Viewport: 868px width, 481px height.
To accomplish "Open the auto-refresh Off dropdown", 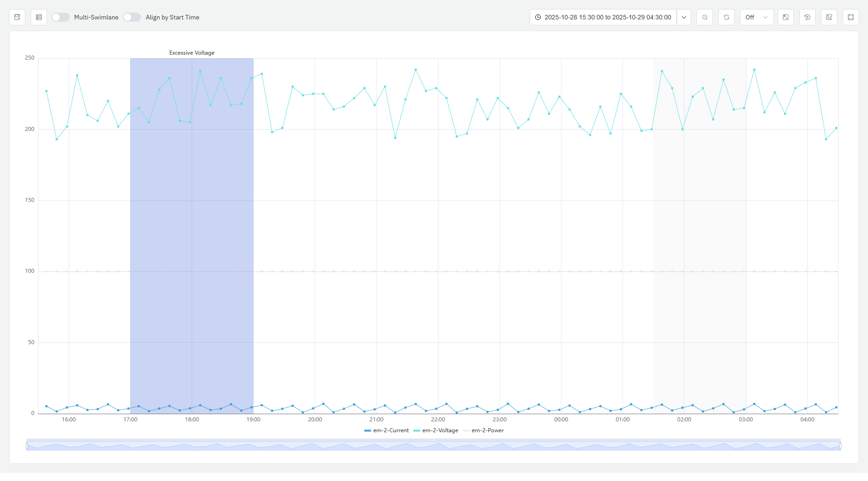I will pos(756,17).
